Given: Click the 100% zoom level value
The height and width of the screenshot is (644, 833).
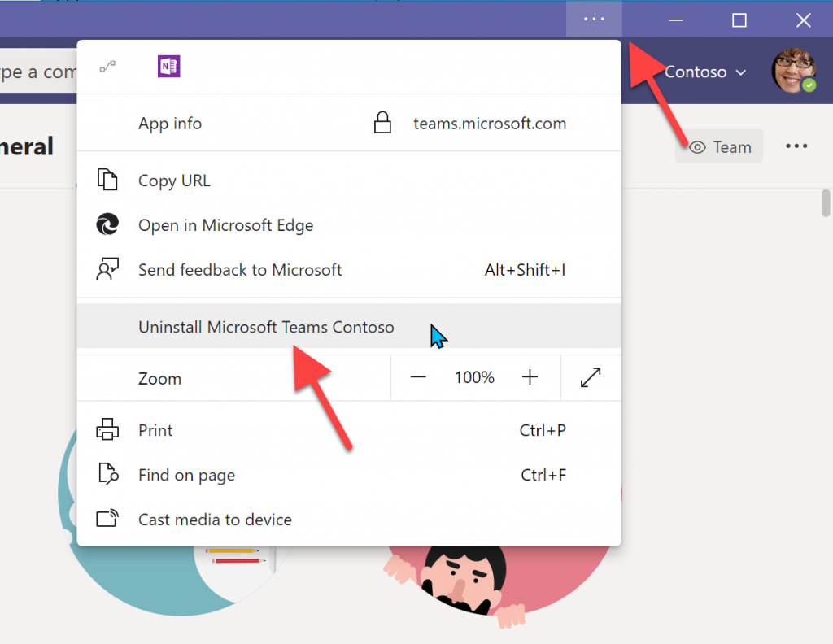Looking at the screenshot, I should click(x=474, y=377).
